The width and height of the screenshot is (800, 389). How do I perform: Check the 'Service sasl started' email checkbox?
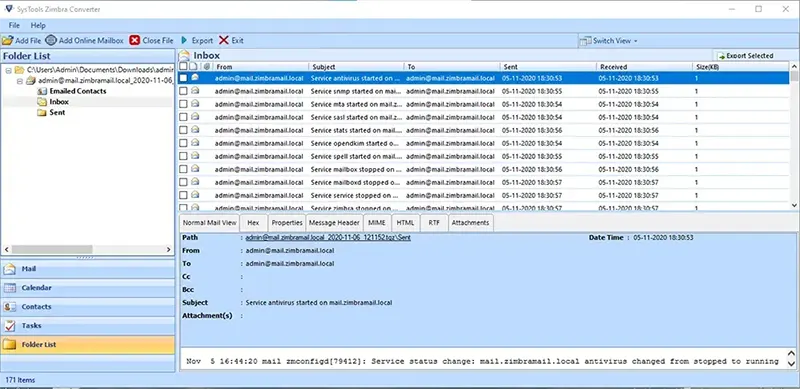pos(183,117)
